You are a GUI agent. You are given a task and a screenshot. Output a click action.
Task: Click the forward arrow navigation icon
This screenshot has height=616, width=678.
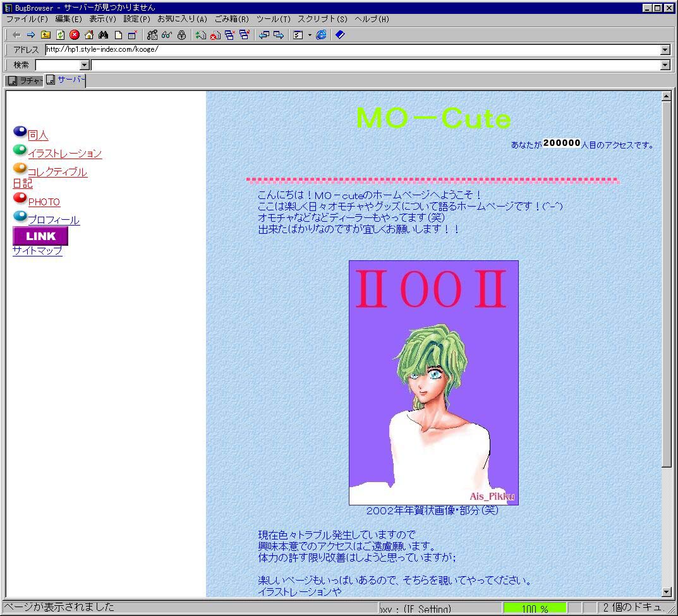tap(31, 35)
